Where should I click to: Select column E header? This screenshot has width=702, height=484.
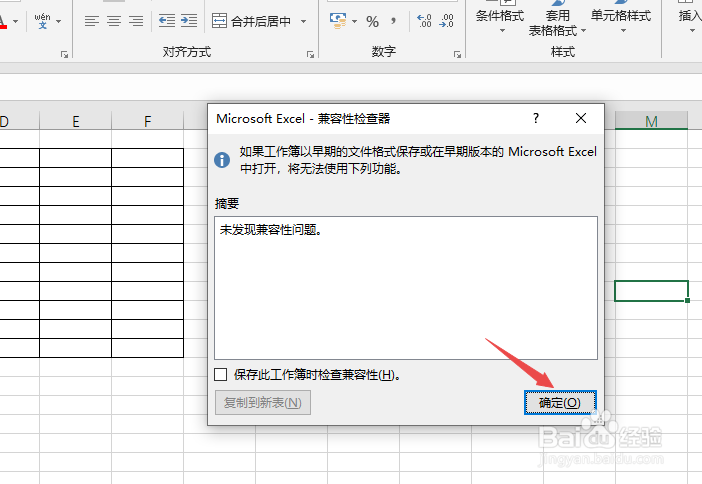(x=76, y=121)
